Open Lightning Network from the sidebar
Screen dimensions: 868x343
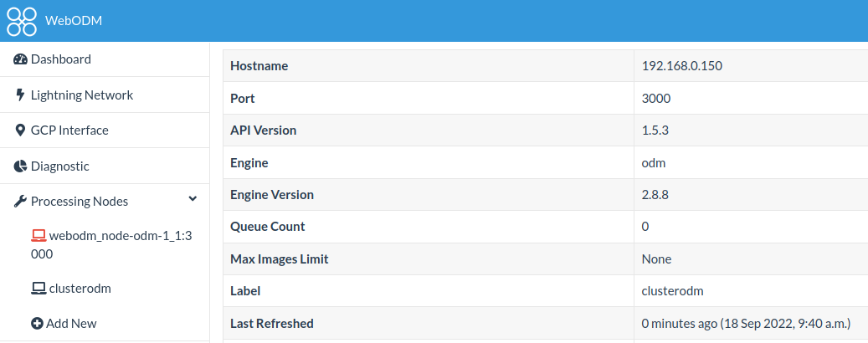click(82, 95)
